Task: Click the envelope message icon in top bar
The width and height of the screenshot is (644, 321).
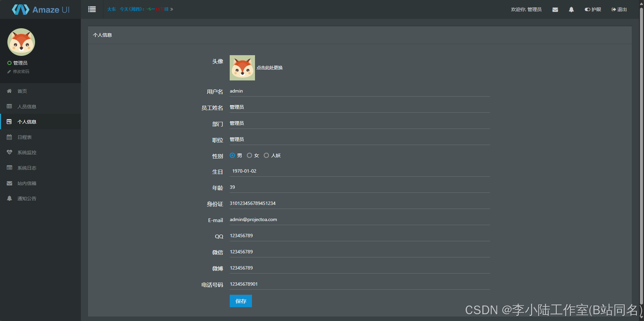Action: (555, 9)
